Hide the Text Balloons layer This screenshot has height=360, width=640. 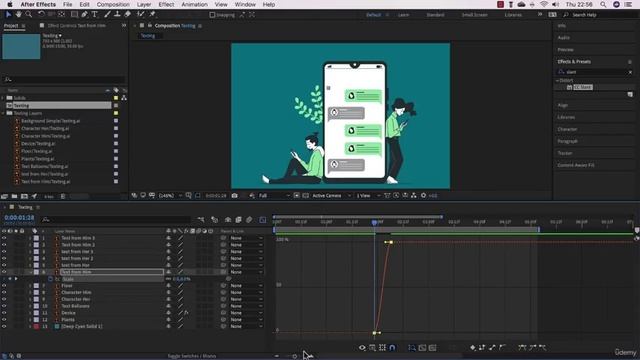[4, 306]
